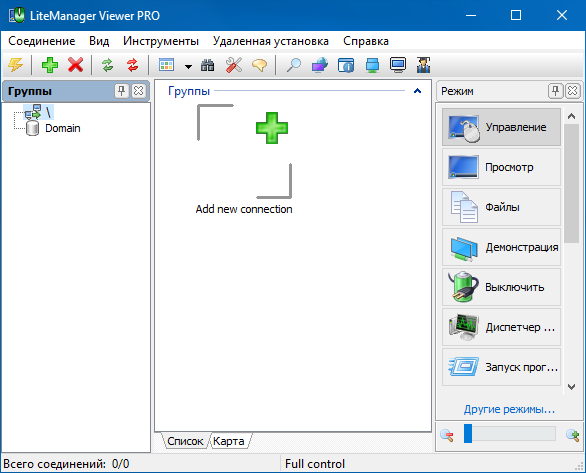The width and height of the screenshot is (586, 473).
Task: Switch to the Список tab
Action: pos(185,441)
